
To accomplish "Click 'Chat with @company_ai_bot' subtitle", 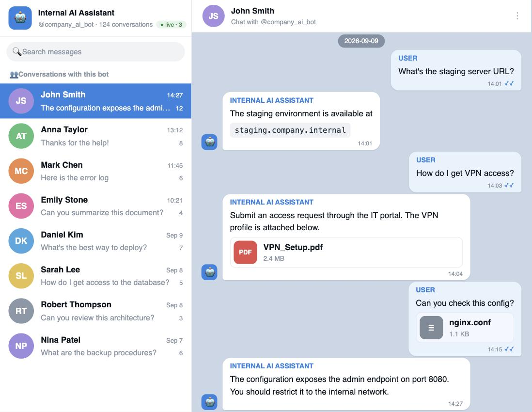I will pyautogui.click(x=273, y=22).
